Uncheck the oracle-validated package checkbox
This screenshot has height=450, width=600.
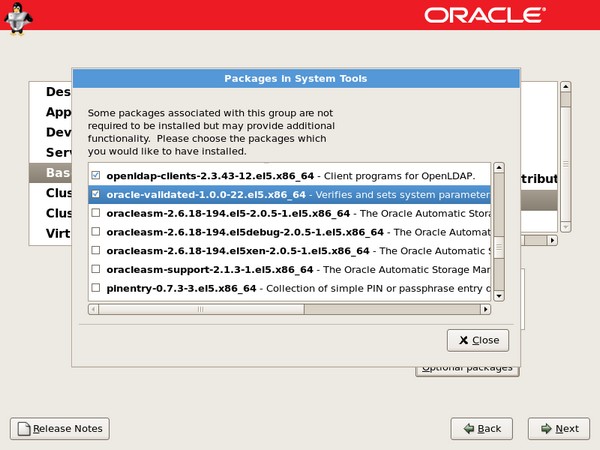96,194
